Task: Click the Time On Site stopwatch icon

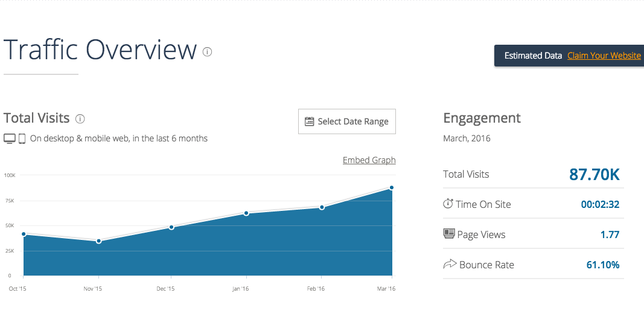Action: 448,204
